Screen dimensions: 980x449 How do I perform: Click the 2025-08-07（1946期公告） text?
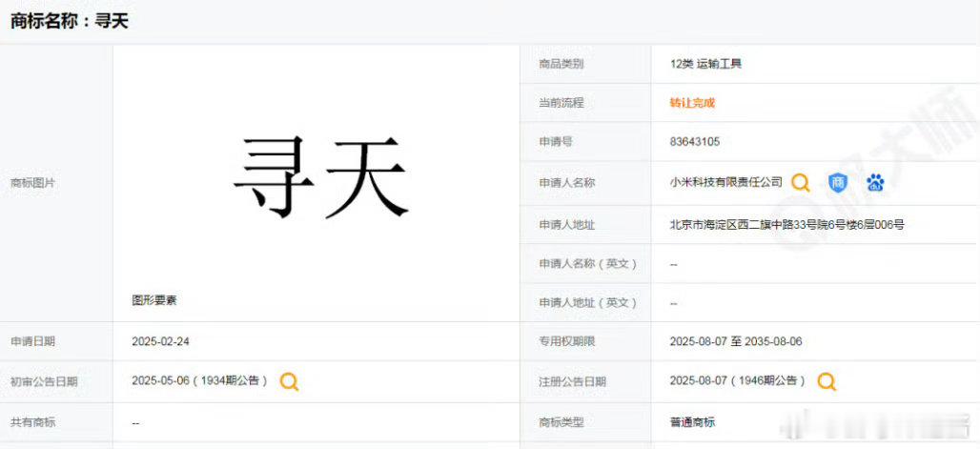tap(738, 380)
